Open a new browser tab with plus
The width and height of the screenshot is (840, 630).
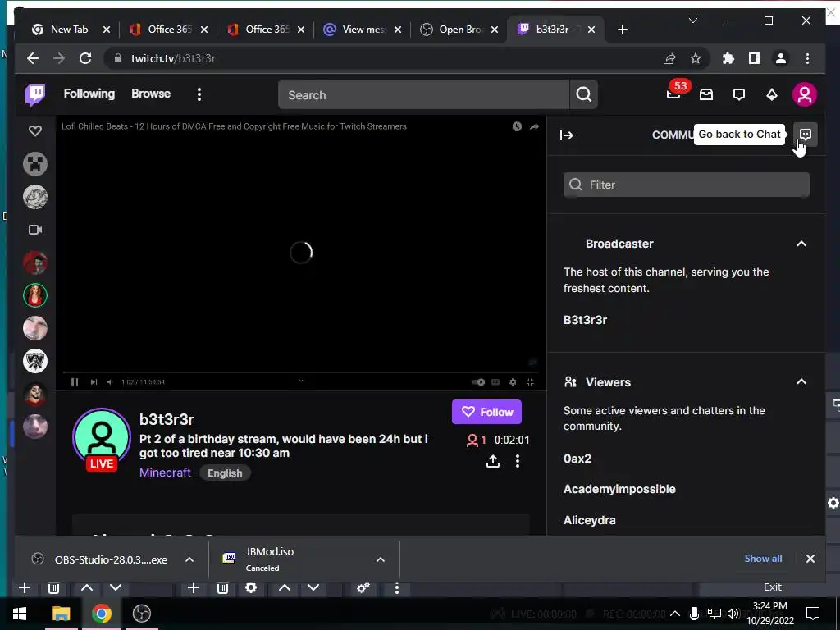coord(622,30)
